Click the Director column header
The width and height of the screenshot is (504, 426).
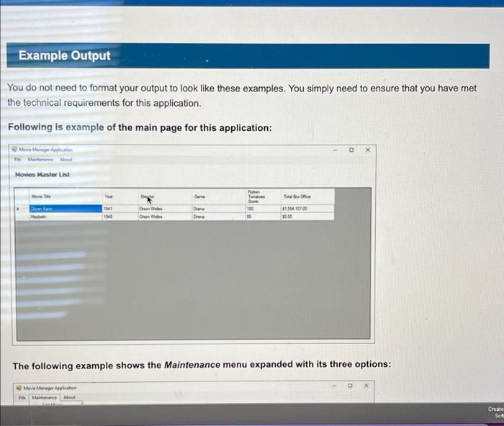165,196
